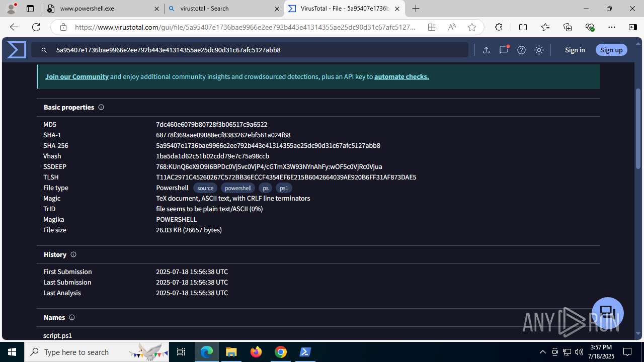Viewport: 644px width, 362px height.
Task: Open PowerShell from taskbar
Action: 305,352
